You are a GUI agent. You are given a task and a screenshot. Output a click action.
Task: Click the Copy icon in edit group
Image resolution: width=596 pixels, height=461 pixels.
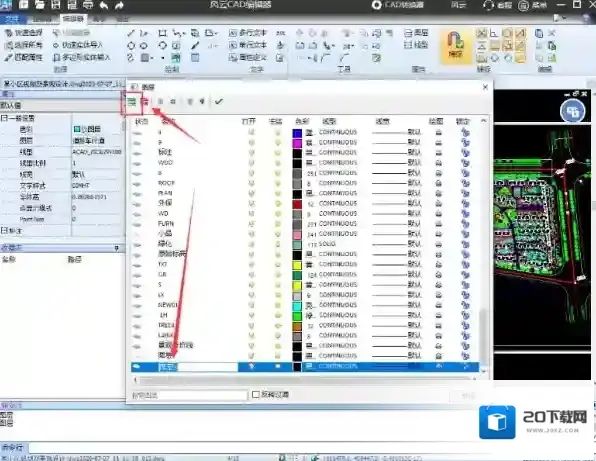[x=539, y=33]
